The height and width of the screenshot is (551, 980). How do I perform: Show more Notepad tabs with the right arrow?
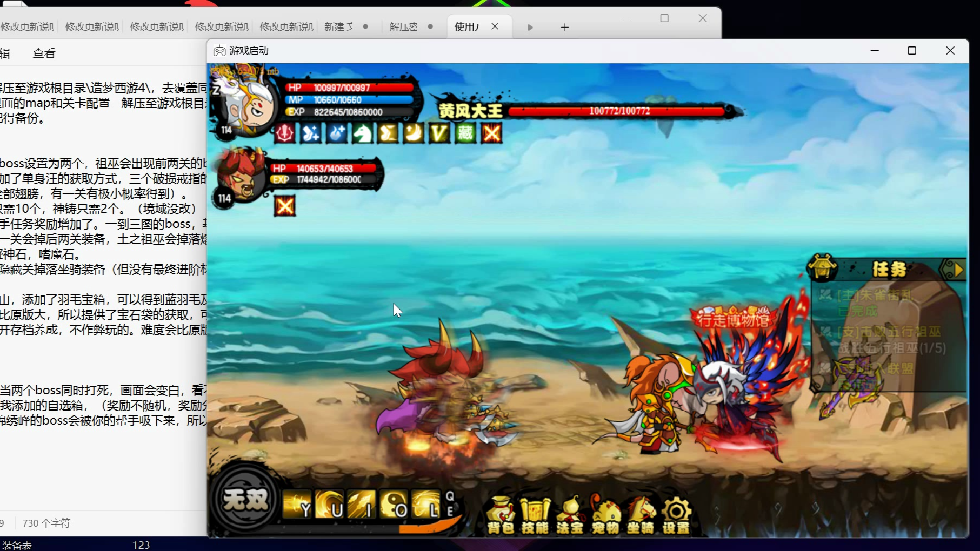530,27
